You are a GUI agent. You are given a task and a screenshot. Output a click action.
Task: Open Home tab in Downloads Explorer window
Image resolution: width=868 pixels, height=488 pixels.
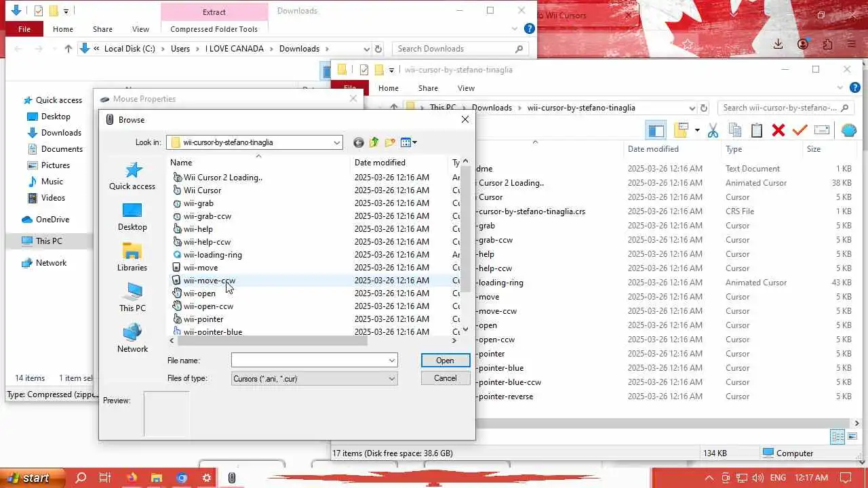pyautogui.click(x=63, y=29)
